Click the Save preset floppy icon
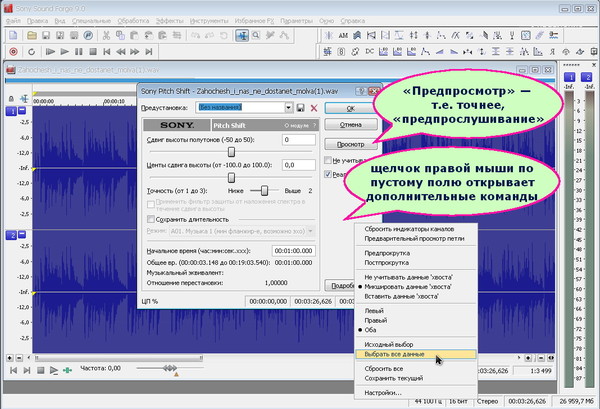Viewport: 600px width, 409px height. click(300, 108)
